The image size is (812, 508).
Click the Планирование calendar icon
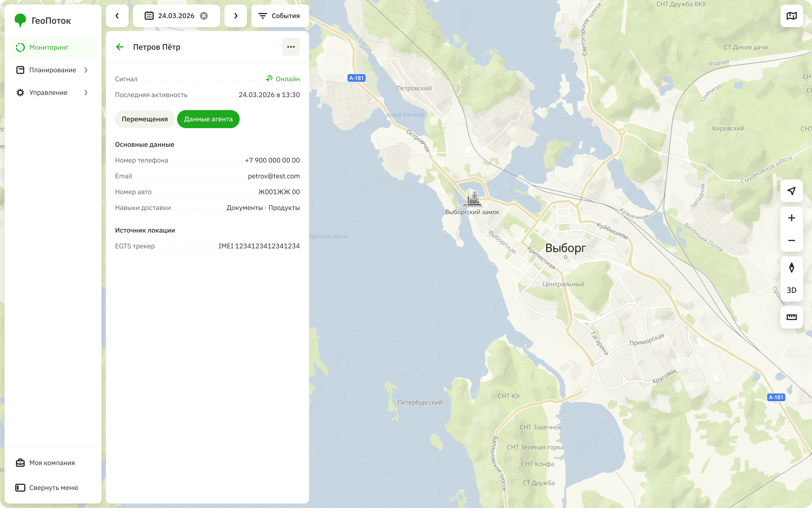[x=20, y=70]
